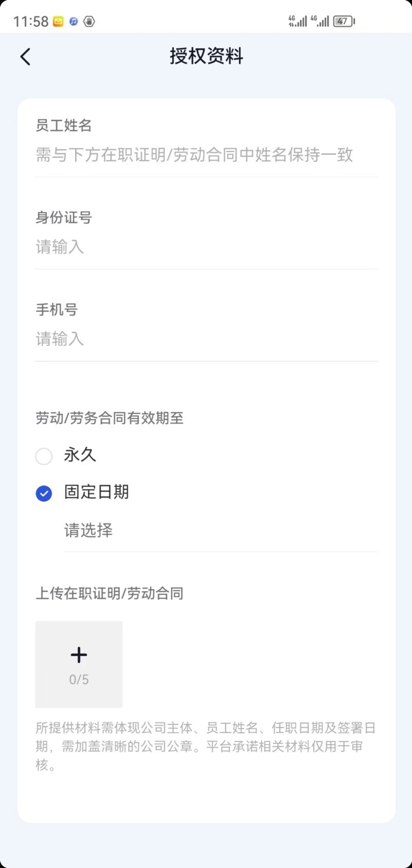
Task: Tap the hand icon in status bar
Action: [x=89, y=22]
